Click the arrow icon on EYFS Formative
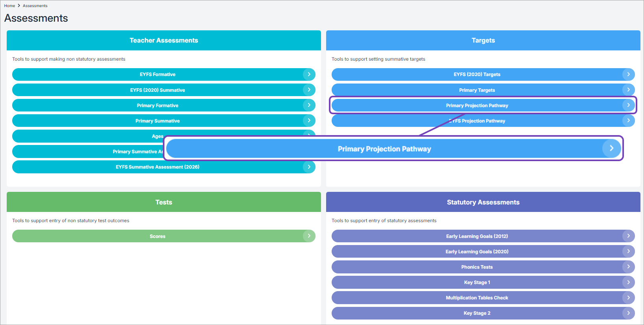 pyautogui.click(x=309, y=74)
